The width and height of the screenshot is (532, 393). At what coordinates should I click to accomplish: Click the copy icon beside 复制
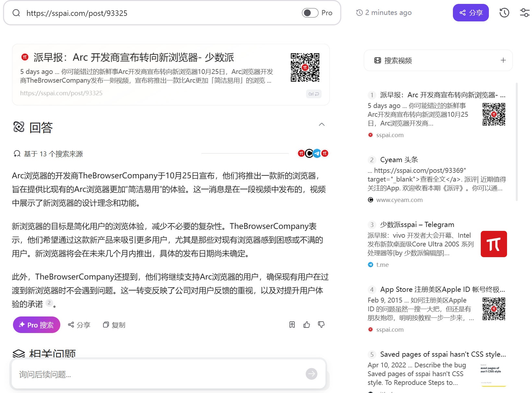106,325
